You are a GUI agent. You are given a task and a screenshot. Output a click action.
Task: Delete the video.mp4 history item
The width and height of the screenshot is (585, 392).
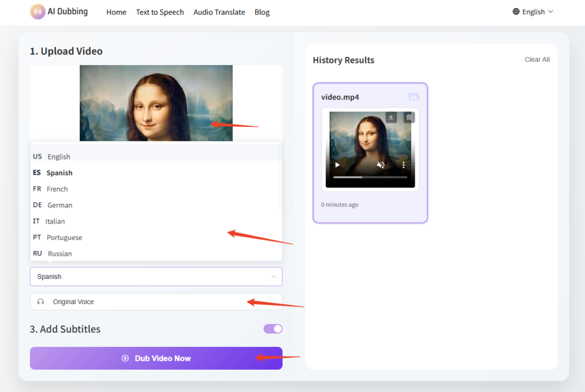(x=408, y=117)
